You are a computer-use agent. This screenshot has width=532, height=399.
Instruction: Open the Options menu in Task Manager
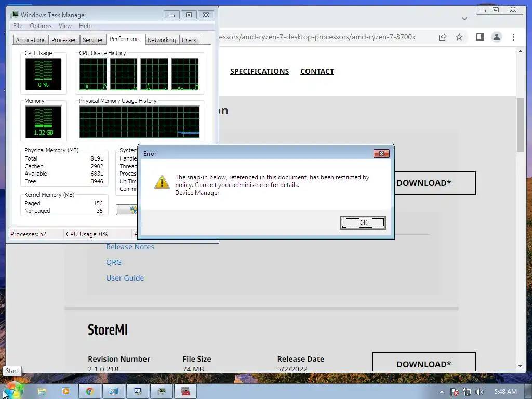[41, 26]
